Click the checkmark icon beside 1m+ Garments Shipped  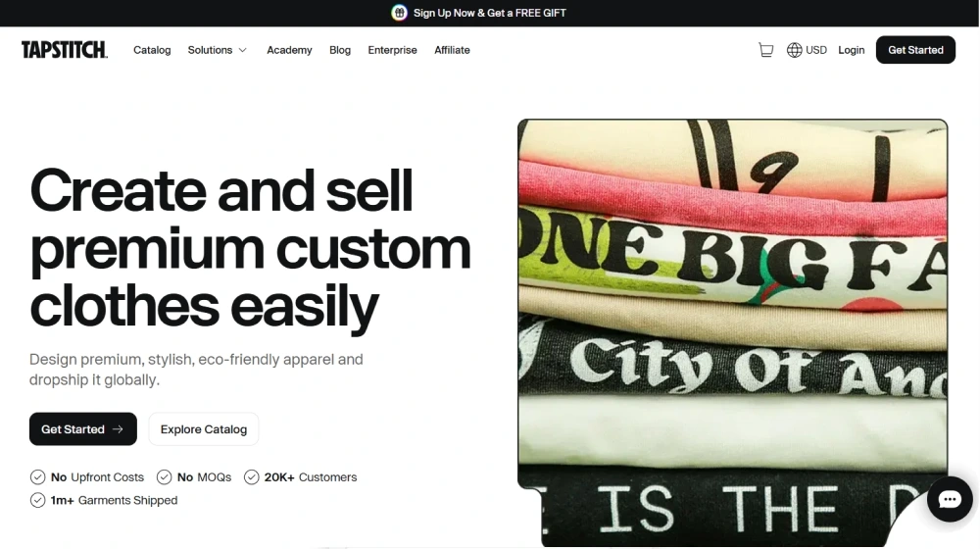coord(38,500)
